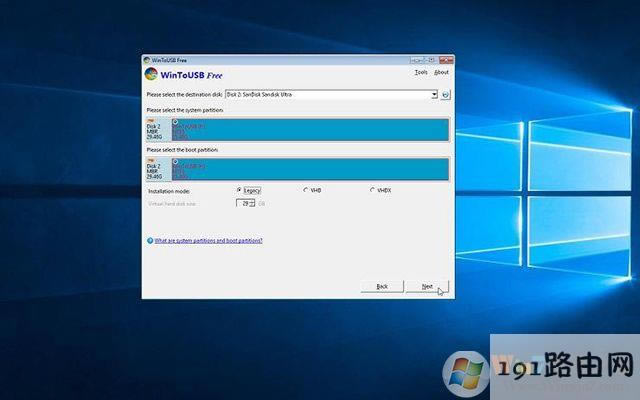
Task: Click the WinToUSB title bar app icon
Action: (x=148, y=59)
